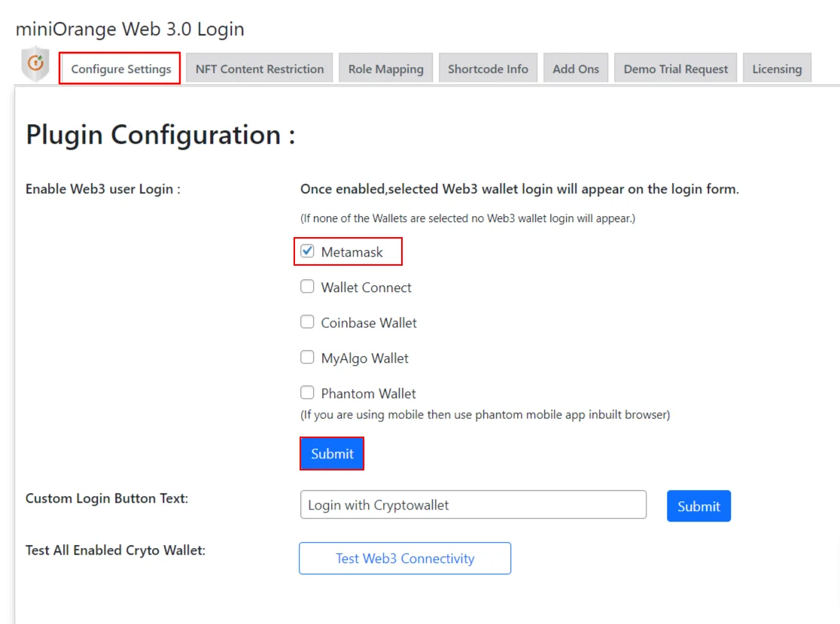The height and width of the screenshot is (624, 840).
Task: Click the 'miniOrange Web 3.0 Login' title
Action: point(129,29)
